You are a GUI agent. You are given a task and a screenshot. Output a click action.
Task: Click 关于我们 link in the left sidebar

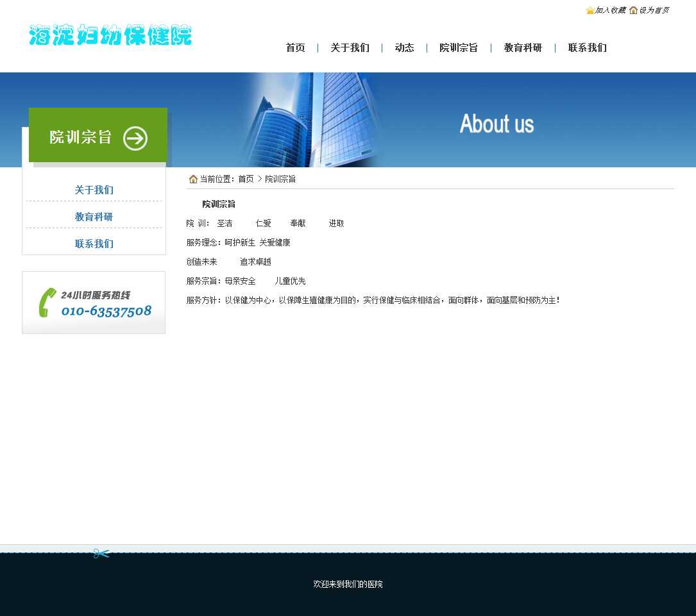[94, 190]
